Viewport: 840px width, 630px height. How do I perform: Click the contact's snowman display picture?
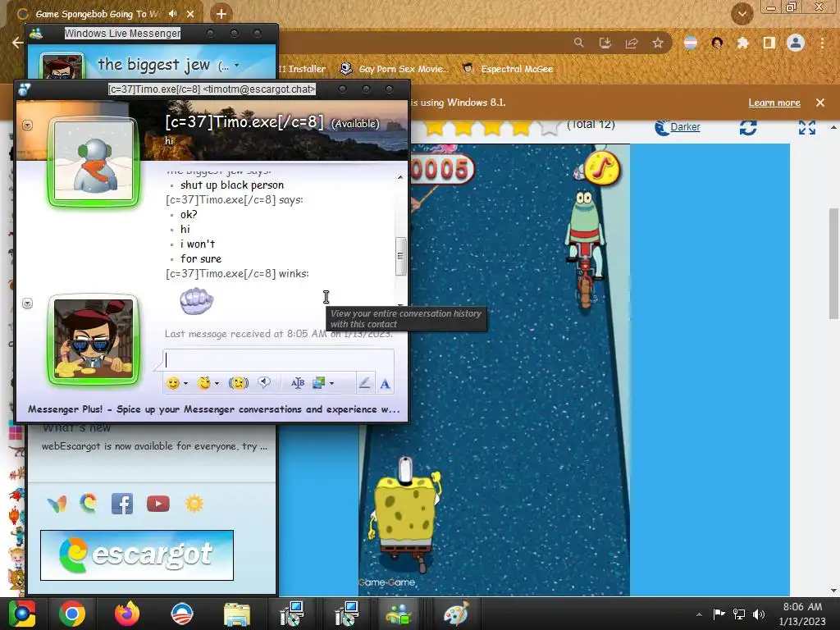[94, 160]
